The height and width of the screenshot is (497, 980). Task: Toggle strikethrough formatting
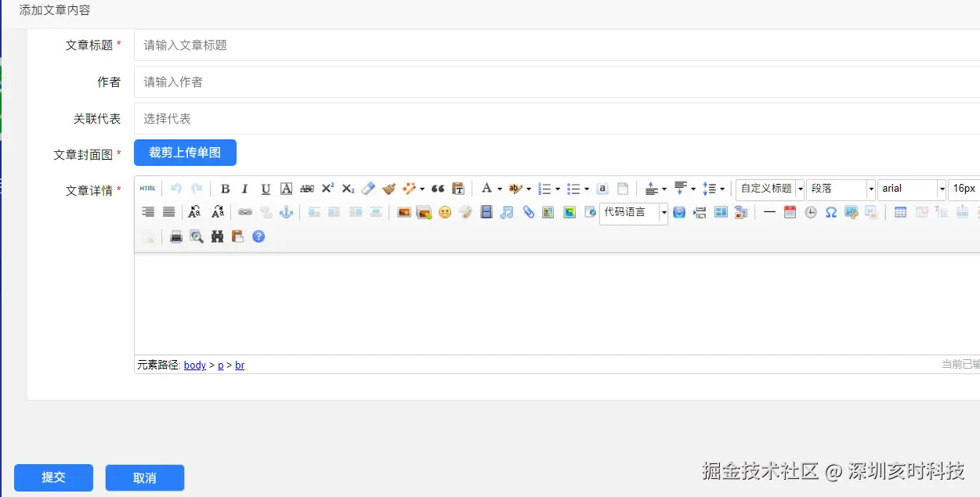[307, 189]
